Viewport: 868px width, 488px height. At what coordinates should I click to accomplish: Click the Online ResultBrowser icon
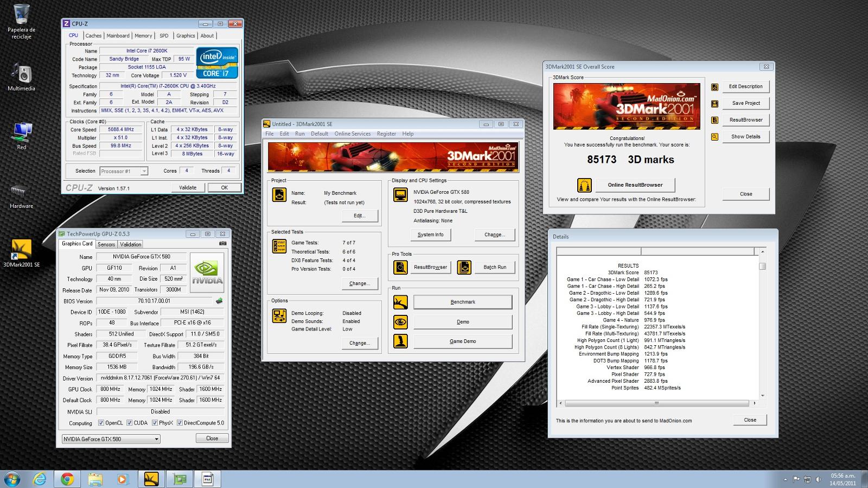pos(584,185)
